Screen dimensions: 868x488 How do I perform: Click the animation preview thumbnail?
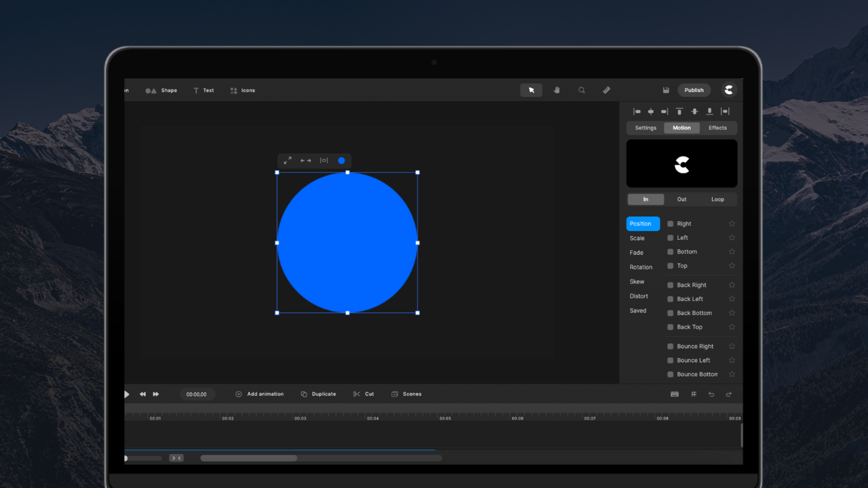[682, 163]
